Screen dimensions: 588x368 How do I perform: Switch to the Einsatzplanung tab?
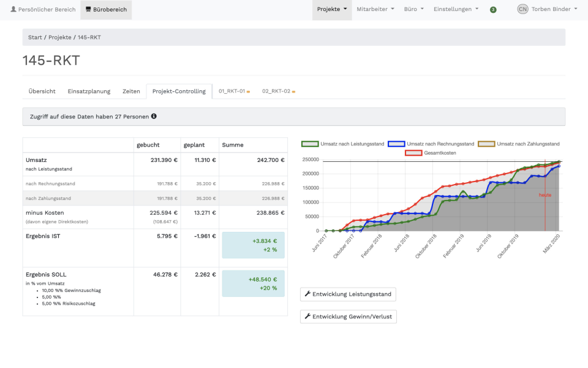tap(88, 91)
